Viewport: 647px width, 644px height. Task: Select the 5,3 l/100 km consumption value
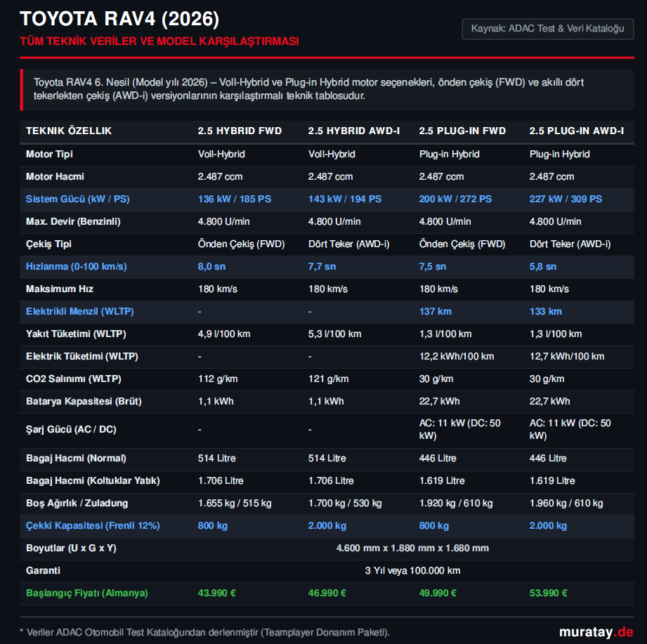pyautogui.click(x=334, y=334)
